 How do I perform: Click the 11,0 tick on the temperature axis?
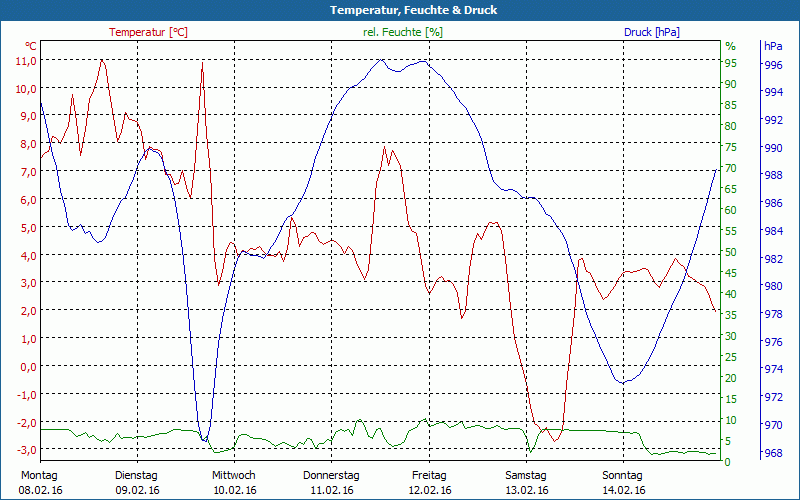(26, 61)
